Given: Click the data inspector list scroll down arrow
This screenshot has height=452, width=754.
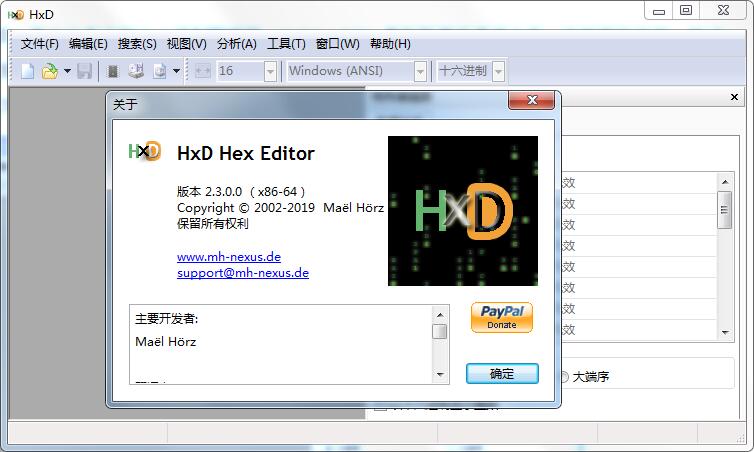Looking at the screenshot, I should tap(725, 332).
